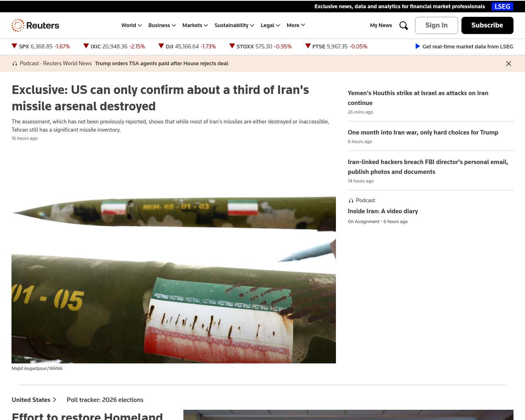The width and height of the screenshot is (525, 420).
Task: Click the Reuters logo icon
Action: (18, 25)
